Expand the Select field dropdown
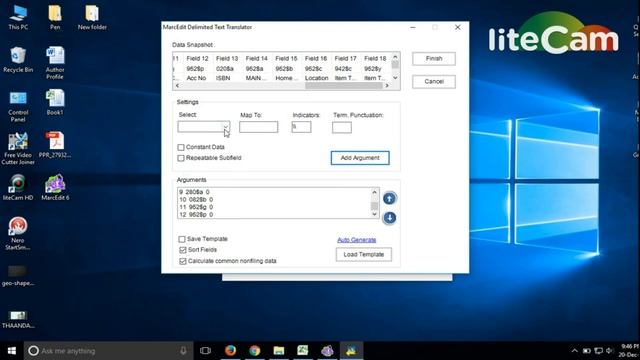 pyautogui.click(x=226, y=127)
